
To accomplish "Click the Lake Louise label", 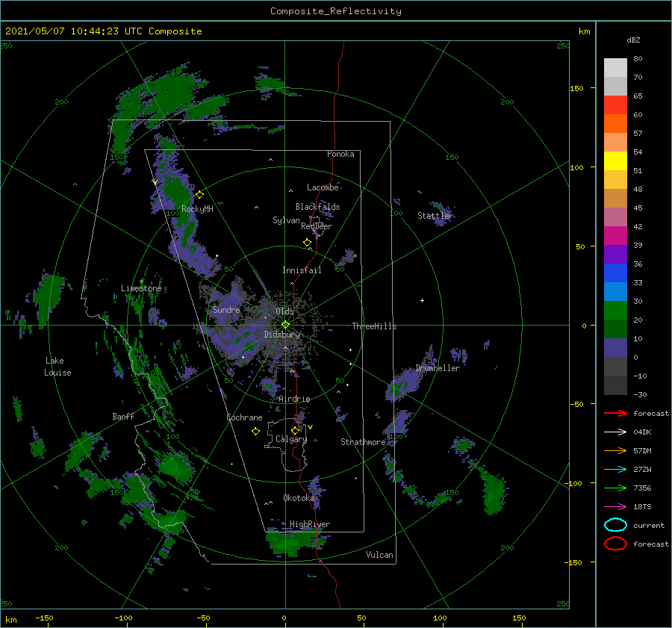I will click(57, 367).
